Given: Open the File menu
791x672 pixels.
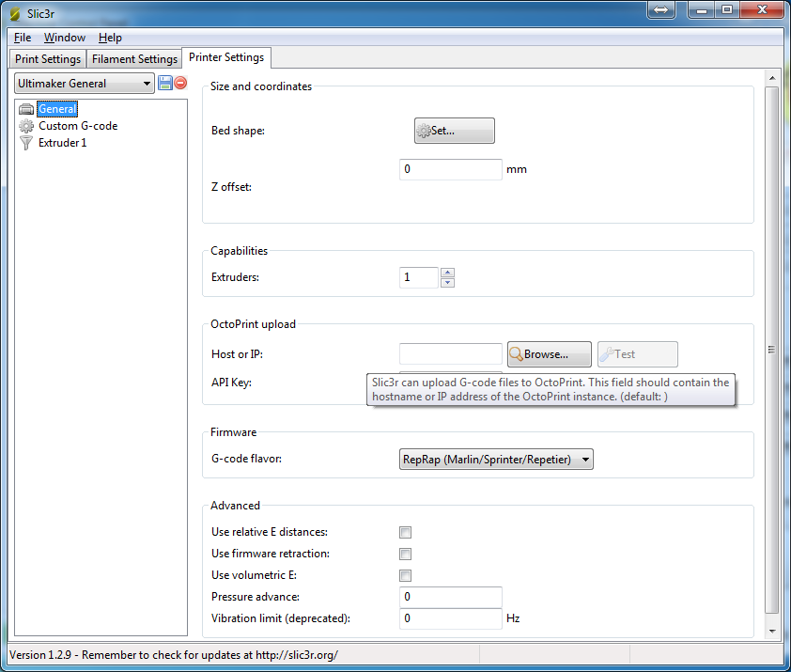Looking at the screenshot, I should (x=23, y=38).
